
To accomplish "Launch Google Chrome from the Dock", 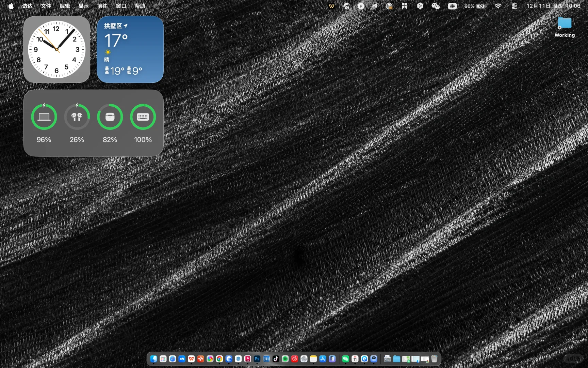I will [219, 359].
